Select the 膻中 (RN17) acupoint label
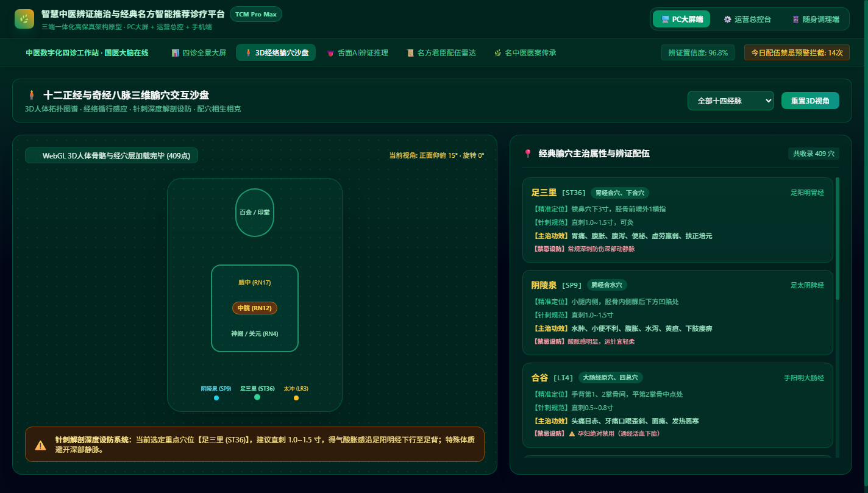The image size is (868, 493). (255, 283)
